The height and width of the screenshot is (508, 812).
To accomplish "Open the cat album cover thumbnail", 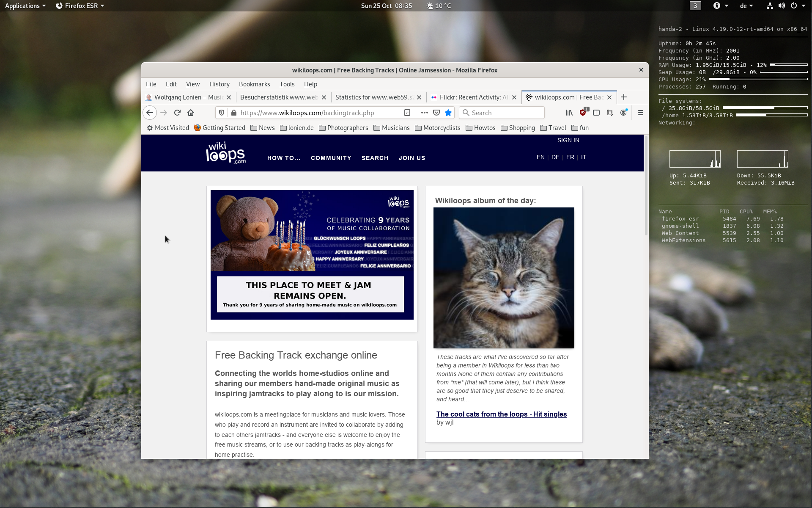I will [504, 278].
